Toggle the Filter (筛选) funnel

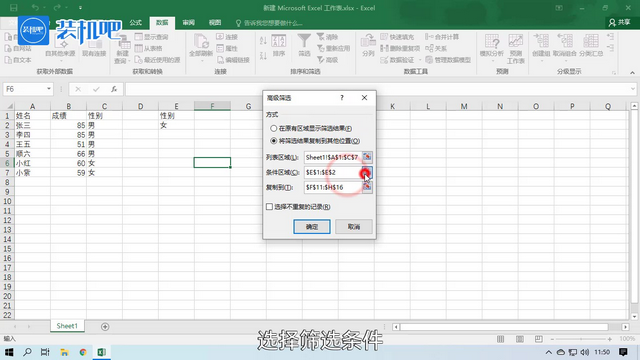coord(304,46)
